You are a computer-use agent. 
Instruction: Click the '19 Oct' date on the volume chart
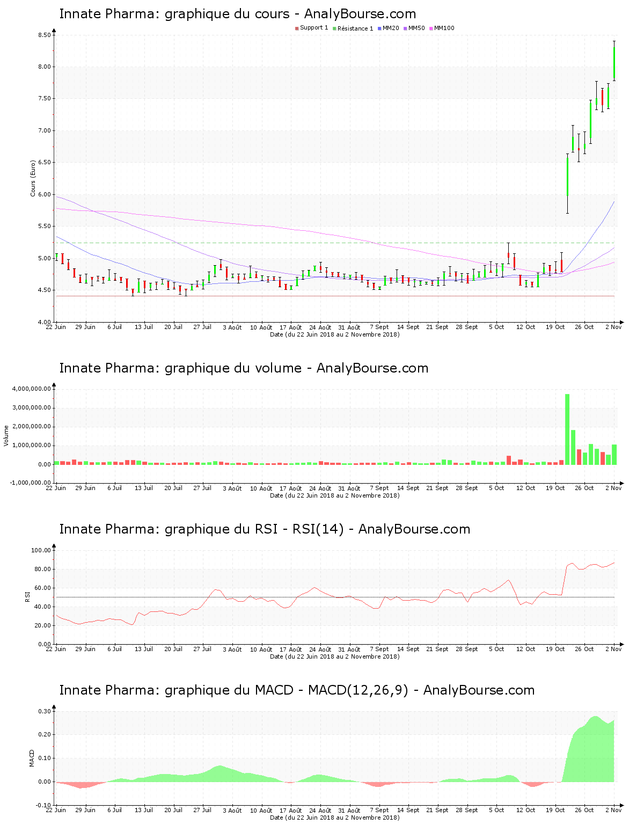555,488
